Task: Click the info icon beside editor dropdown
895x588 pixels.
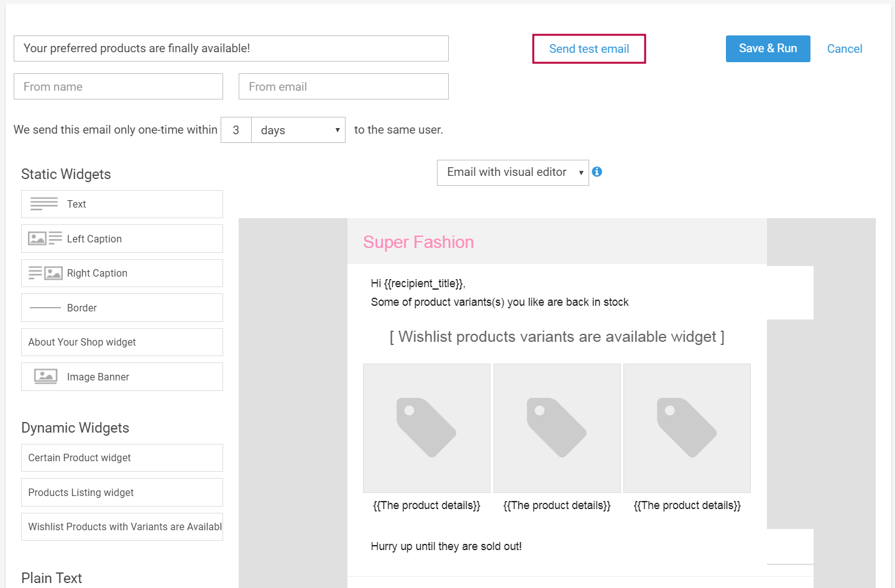Action: [x=597, y=172]
